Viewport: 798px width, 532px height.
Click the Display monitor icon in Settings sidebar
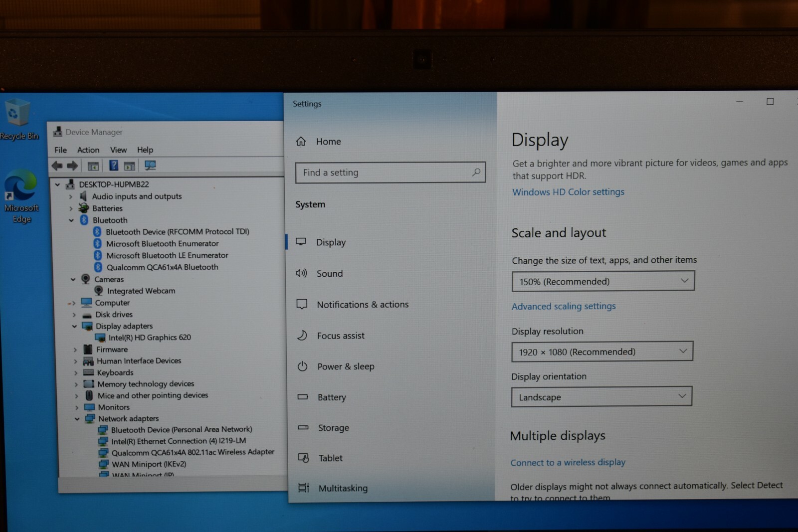click(301, 242)
